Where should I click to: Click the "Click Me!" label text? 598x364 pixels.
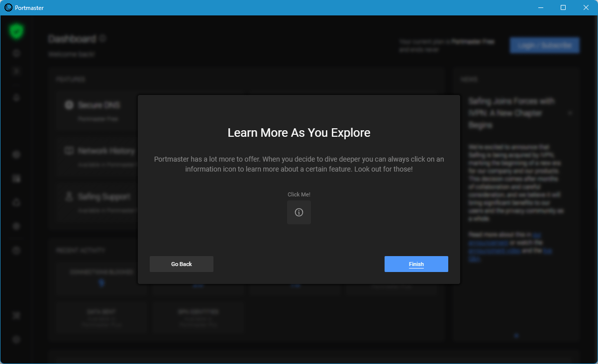click(x=299, y=194)
